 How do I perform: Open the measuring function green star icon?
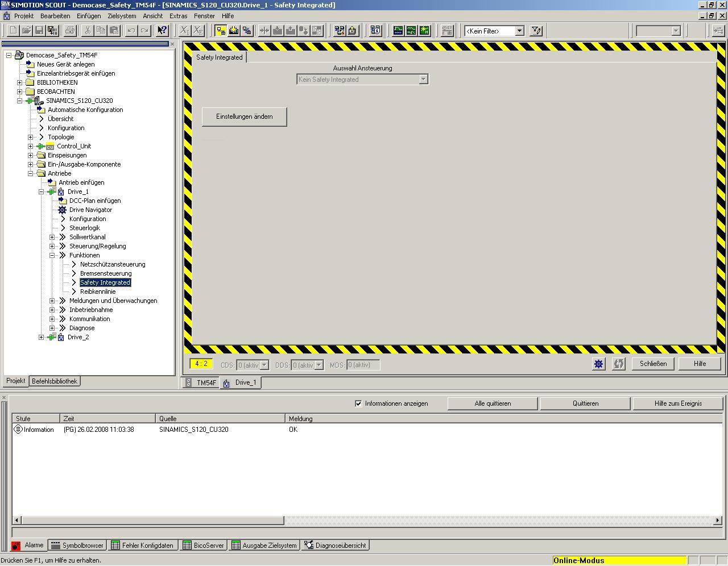pyautogui.click(x=424, y=31)
